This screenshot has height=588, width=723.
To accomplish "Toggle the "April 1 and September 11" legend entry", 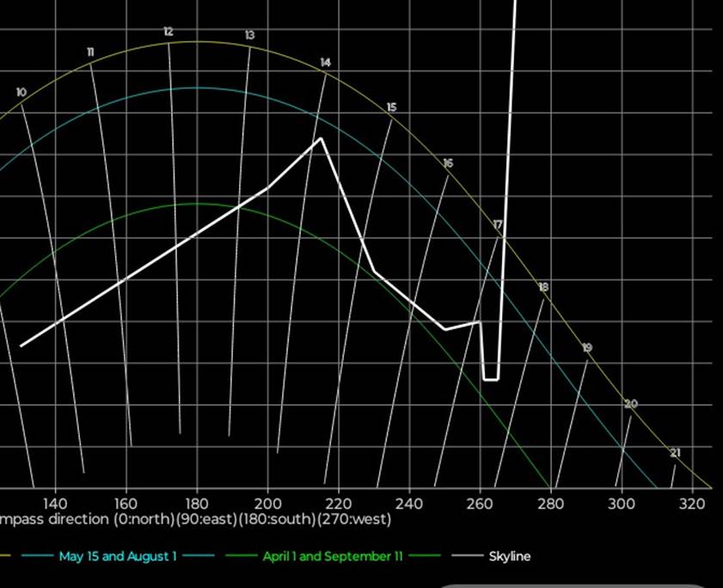I will click(x=332, y=556).
